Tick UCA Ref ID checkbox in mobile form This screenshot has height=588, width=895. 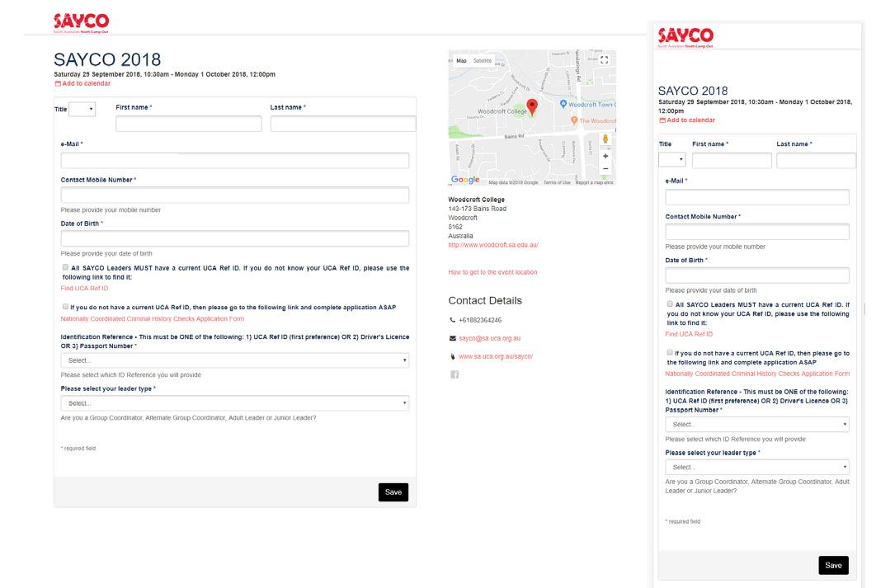(x=670, y=304)
